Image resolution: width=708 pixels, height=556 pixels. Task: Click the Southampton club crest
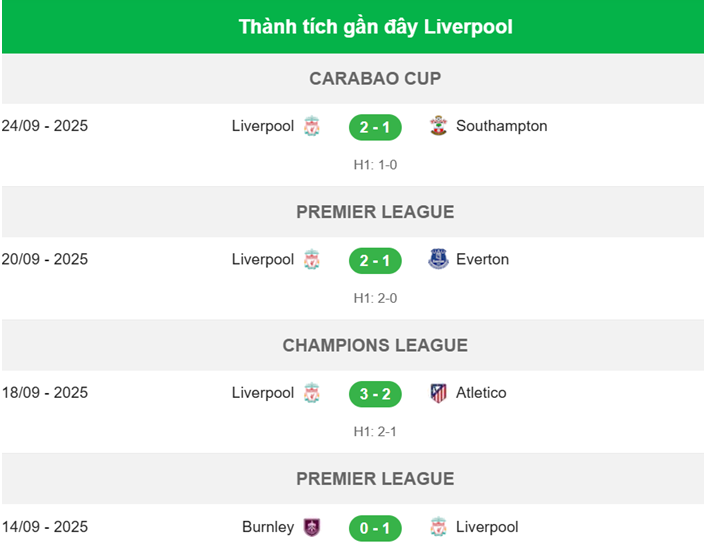(438, 127)
